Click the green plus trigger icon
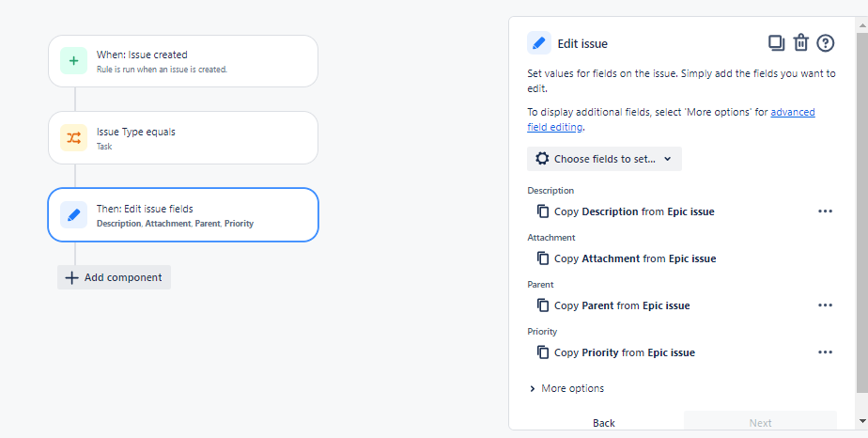The width and height of the screenshot is (868, 438). click(73, 61)
